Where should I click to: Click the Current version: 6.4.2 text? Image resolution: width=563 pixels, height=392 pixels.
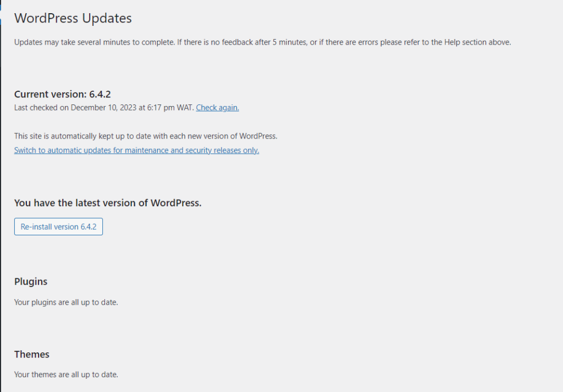tap(62, 94)
